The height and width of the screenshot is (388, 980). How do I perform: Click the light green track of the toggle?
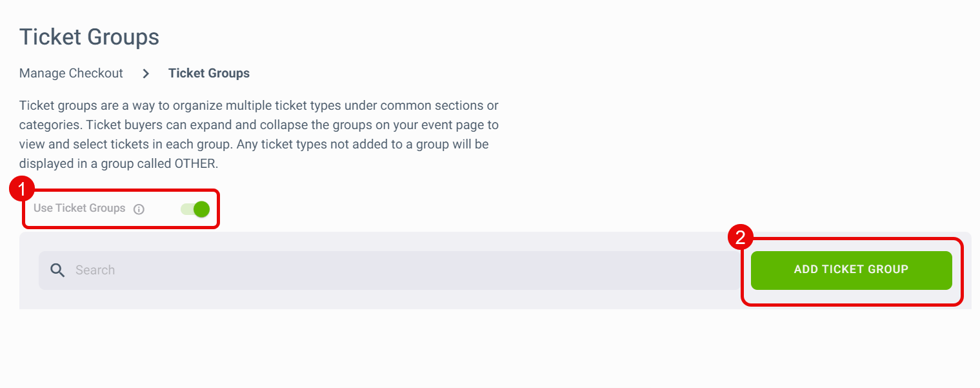tap(186, 209)
